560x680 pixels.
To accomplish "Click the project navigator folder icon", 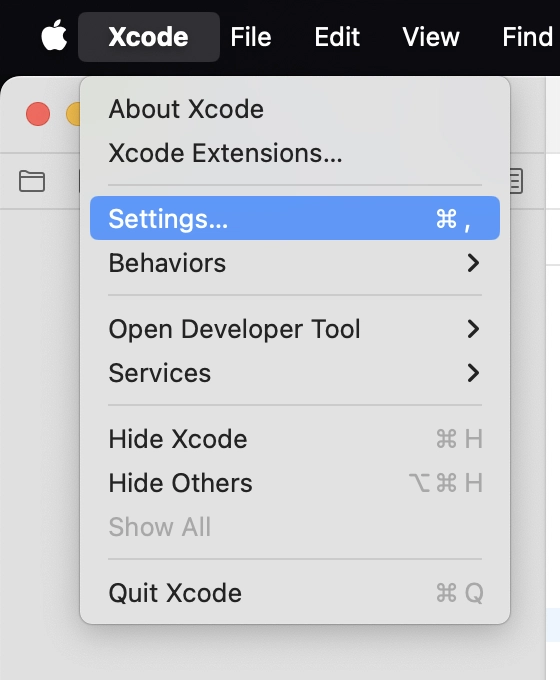I will pyautogui.click(x=32, y=181).
